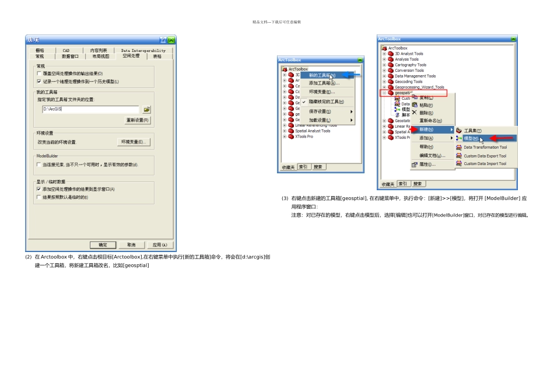Expand the 3D Analyst Tools node
This screenshot has width=554, height=392.
pyautogui.click(x=384, y=54)
